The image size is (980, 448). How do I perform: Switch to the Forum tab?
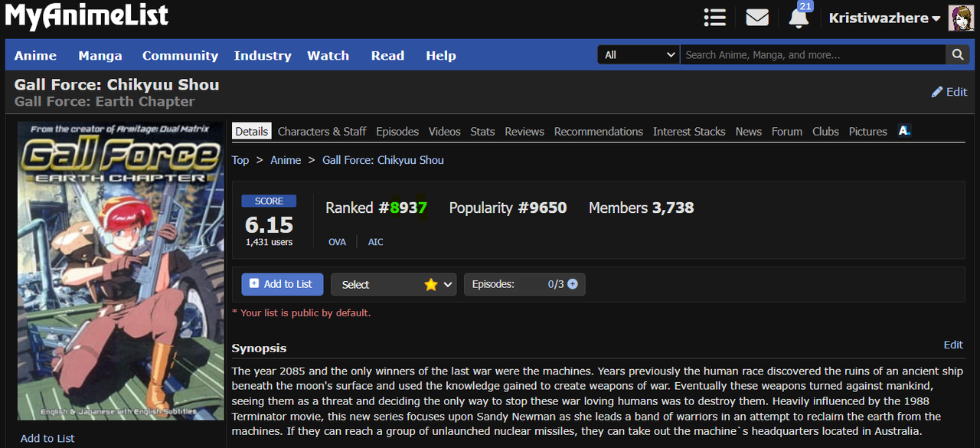click(x=787, y=131)
